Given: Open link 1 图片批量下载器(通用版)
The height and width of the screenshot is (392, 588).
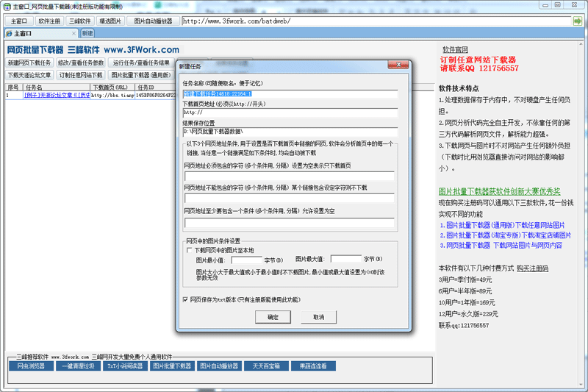Looking at the screenshot, I should [x=503, y=225].
